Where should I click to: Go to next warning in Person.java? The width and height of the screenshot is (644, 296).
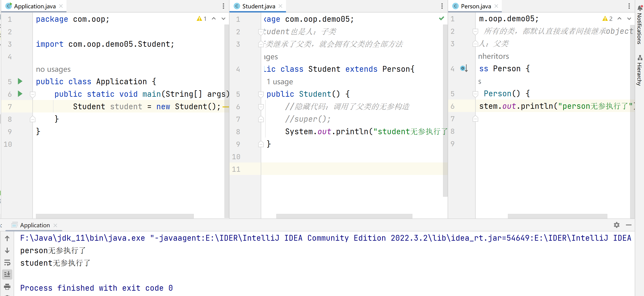(x=629, y=19)
